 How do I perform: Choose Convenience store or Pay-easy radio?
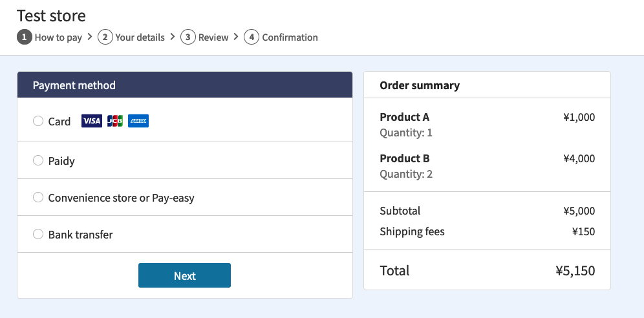pos(38,197)
